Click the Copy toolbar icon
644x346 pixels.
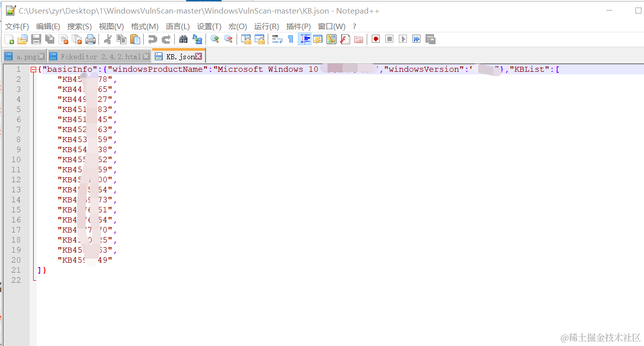click(x=121, y=39)
